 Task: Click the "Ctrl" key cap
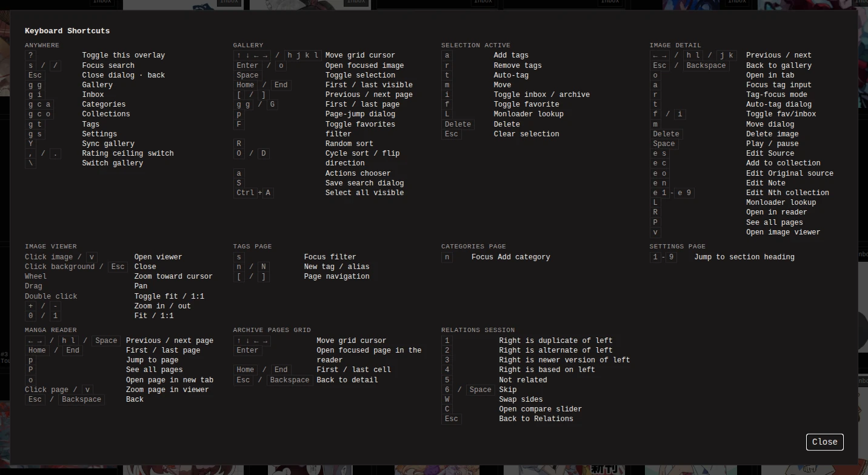point(245,193)
